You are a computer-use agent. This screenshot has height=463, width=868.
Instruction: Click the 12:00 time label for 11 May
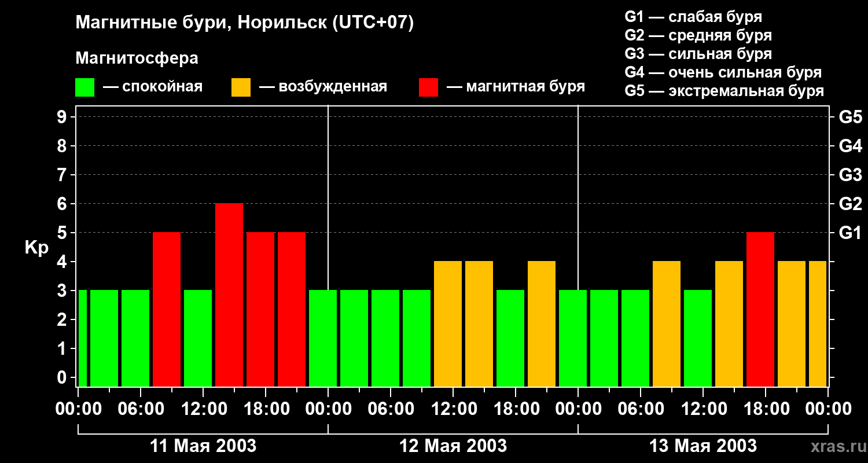coord(203,409)
